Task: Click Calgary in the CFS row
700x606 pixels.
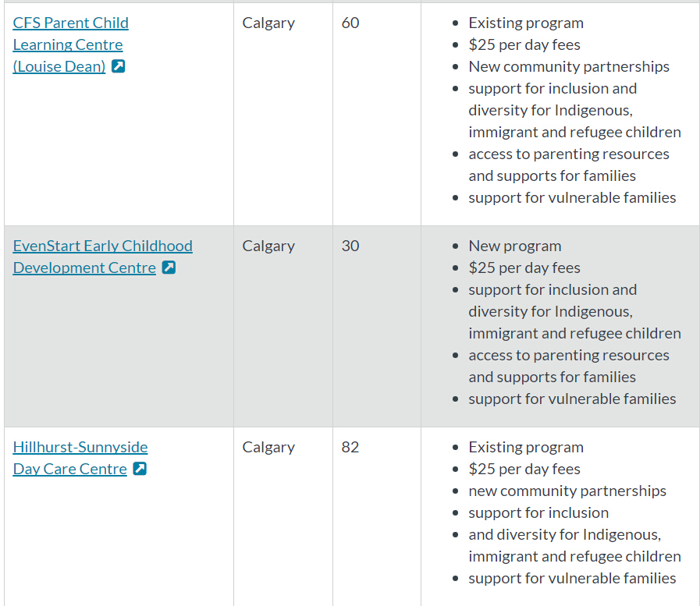Action: click(x=268, y=23)
